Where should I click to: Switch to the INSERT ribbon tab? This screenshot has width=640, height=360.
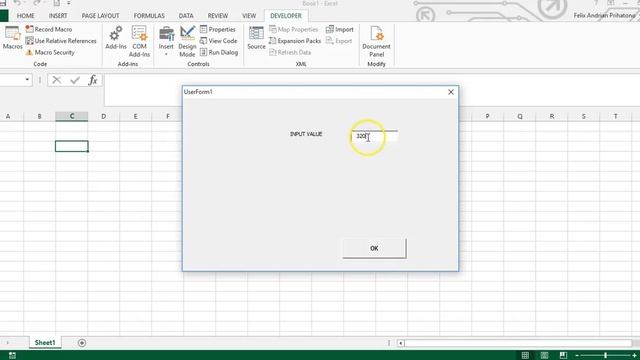(x=58, y=16)
